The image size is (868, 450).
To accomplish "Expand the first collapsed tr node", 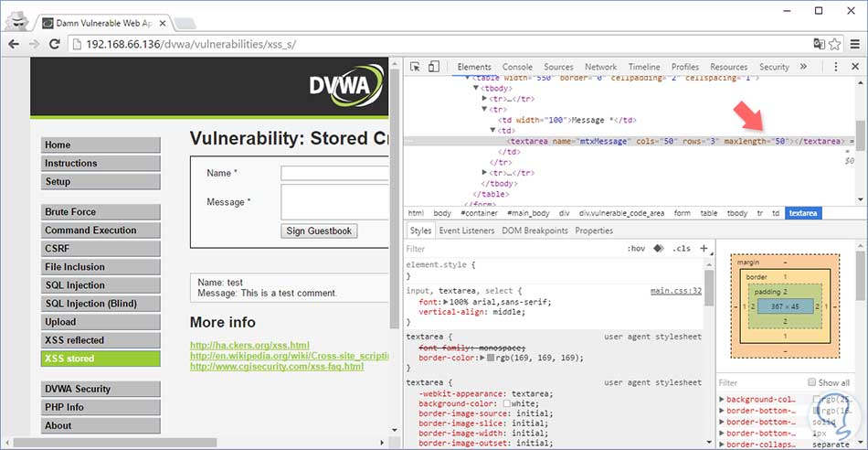I will [484, 99].
